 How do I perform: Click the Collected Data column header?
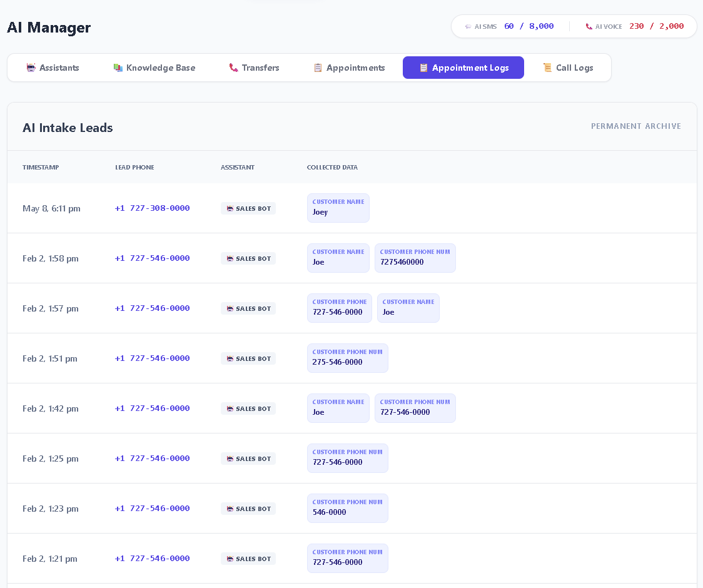(x=332, y=167)
